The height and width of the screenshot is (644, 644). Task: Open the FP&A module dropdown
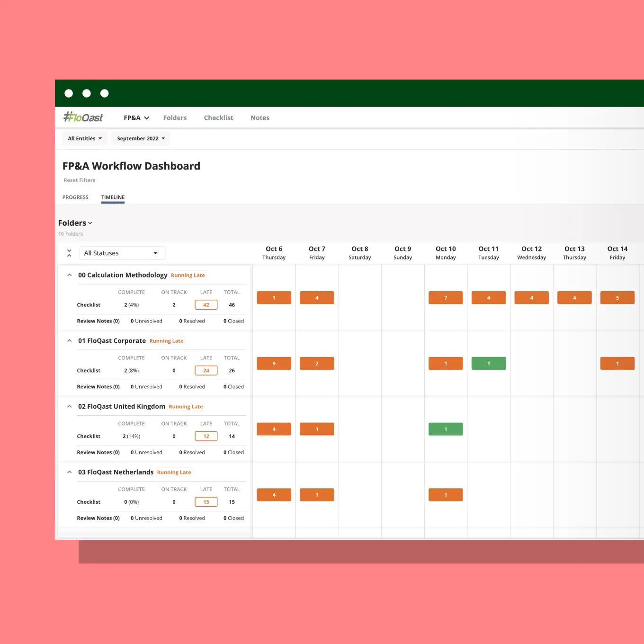click(x=136, y=118)
